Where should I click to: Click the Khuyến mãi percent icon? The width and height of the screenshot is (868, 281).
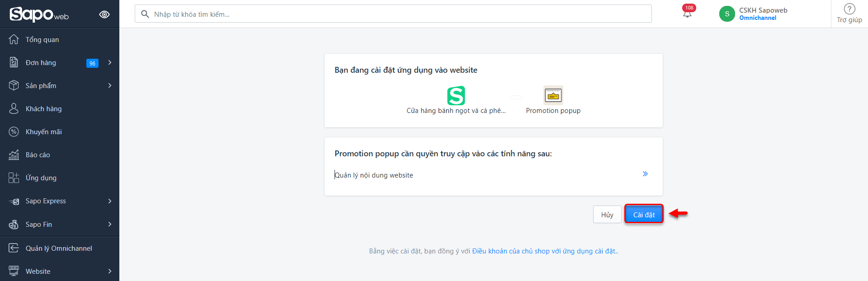tap(14, 131)
